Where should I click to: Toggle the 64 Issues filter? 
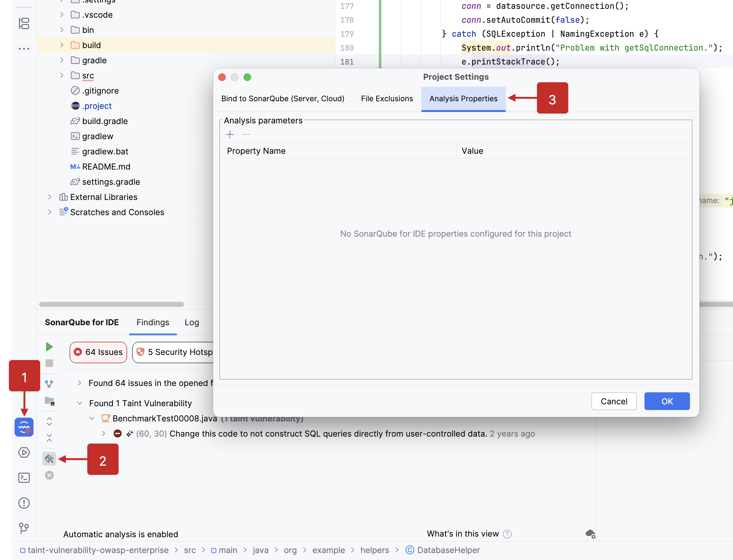coord(98,352)
